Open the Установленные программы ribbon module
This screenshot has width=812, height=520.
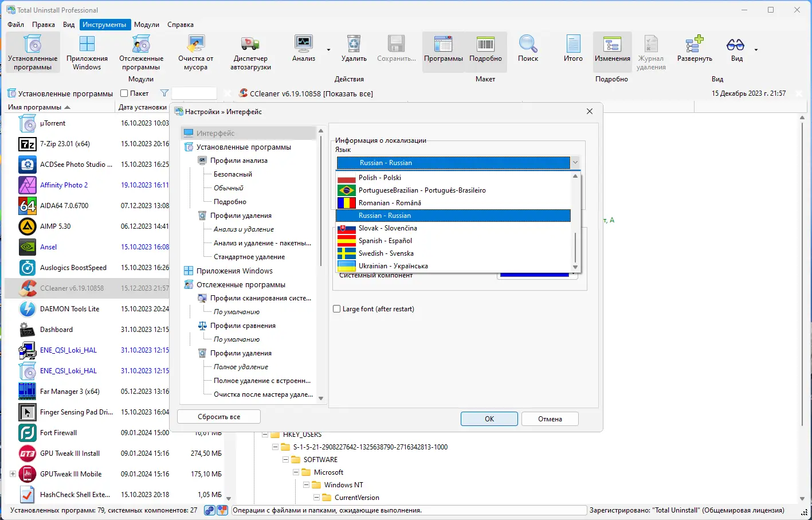pyautogui.click(x=33, y=52)
